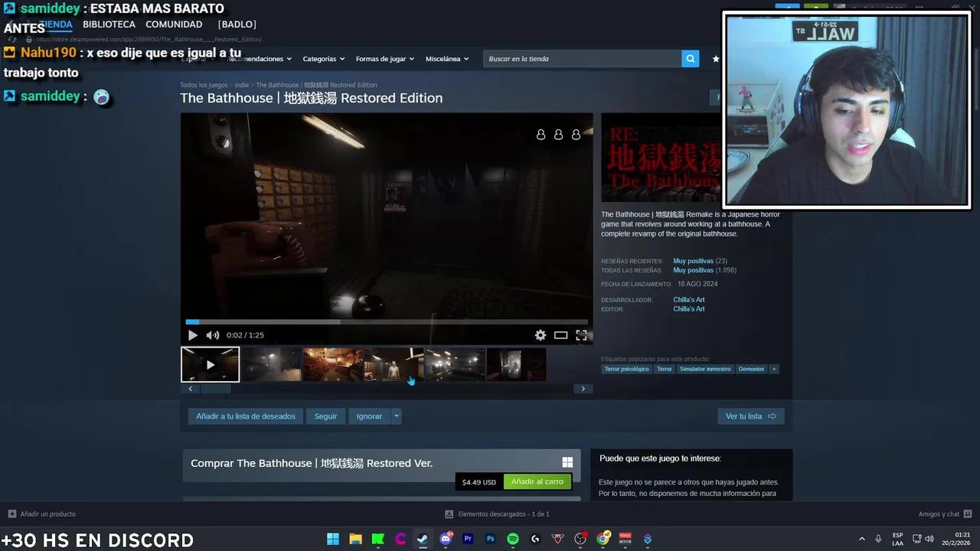Open Discord from the taskbar
The image size is (980, 551).
coord(446,539)
